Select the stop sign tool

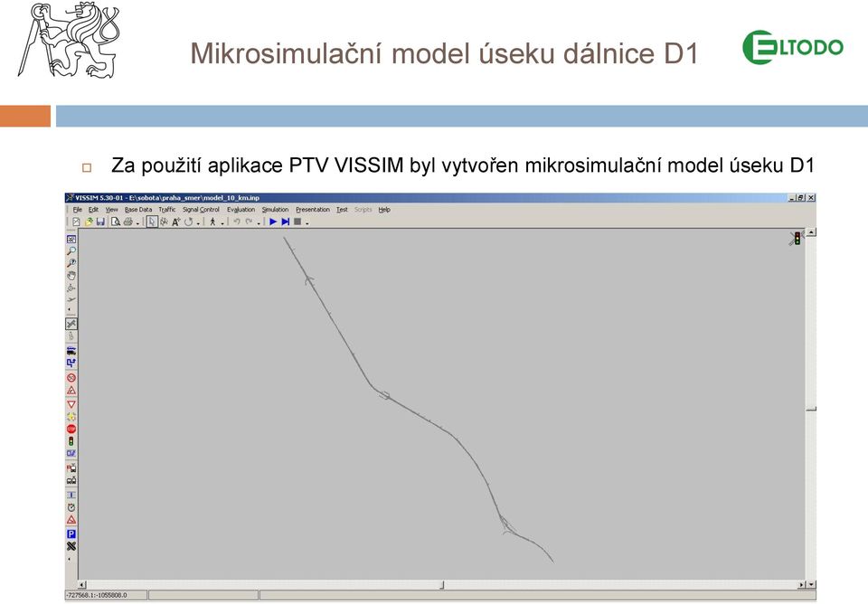click(x=71, y=429)
